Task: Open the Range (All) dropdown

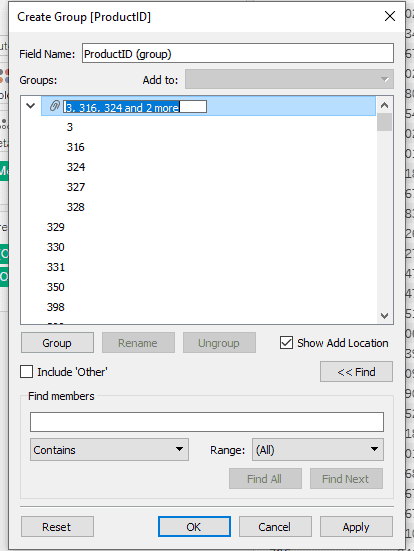Action: tap(318, 449)
